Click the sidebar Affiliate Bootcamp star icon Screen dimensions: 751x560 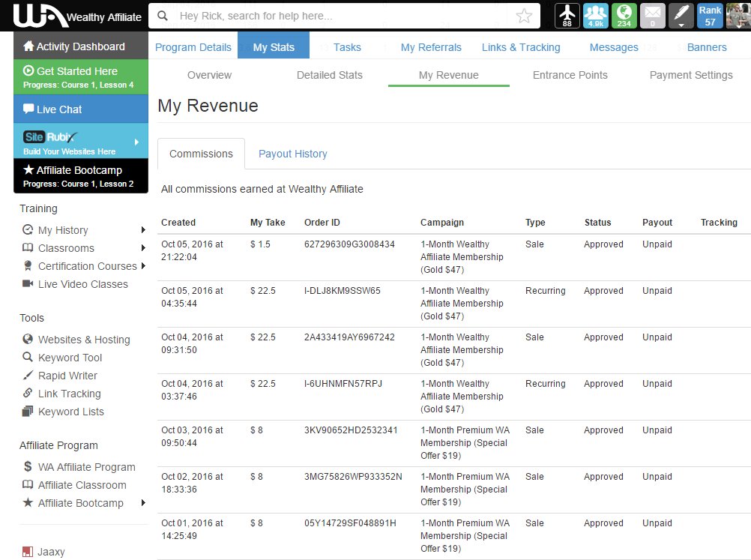(x=28, y=502)
